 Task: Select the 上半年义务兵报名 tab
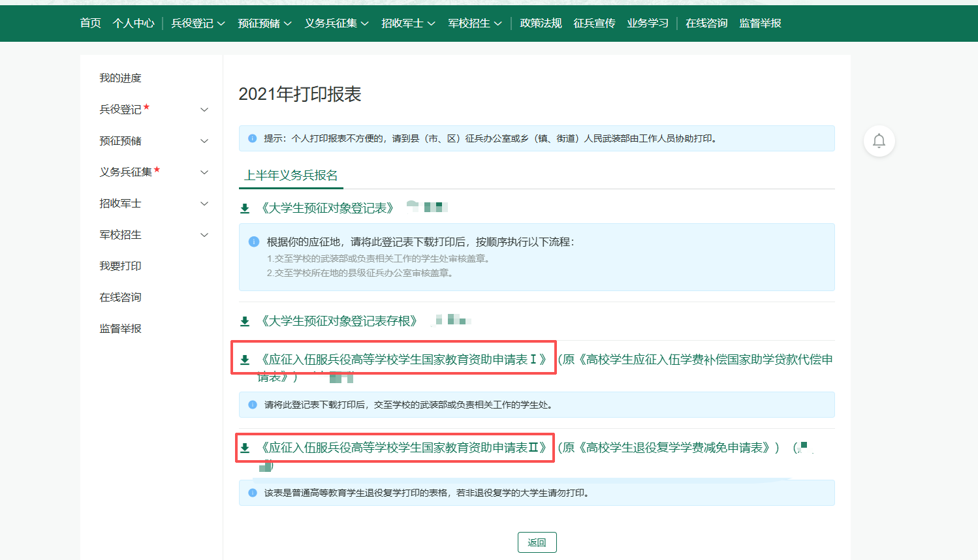291,176
